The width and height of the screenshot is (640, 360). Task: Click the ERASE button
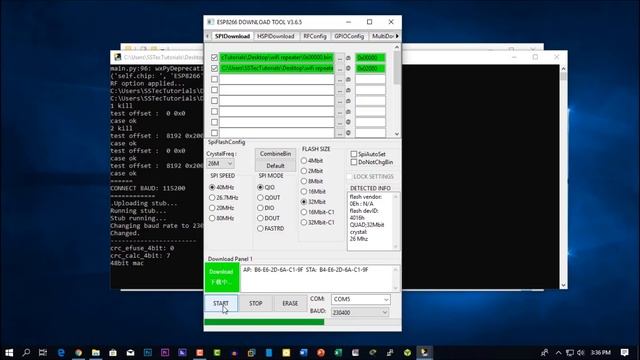(x=290, y=303)
